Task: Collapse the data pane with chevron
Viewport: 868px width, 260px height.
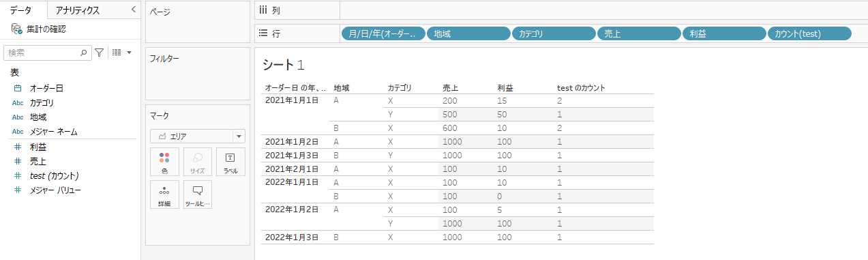Action: pos(133,10)
